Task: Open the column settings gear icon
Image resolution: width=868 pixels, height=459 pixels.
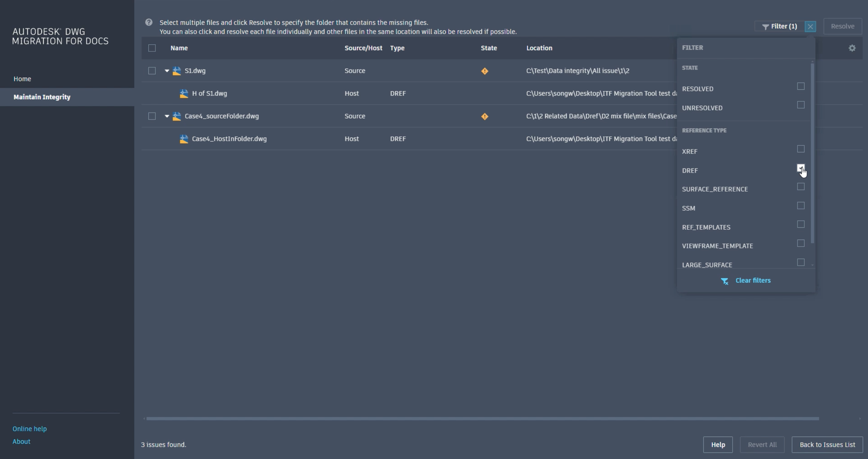Action: 852,48
